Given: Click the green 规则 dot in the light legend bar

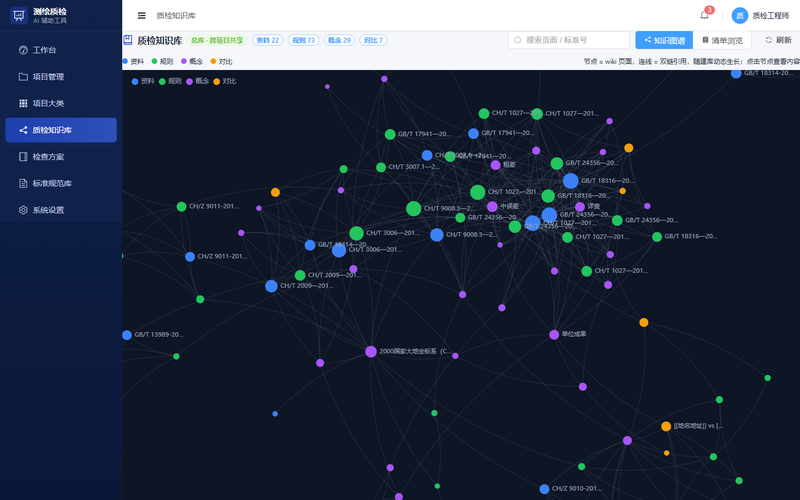Looking at the screenshot, I should pyautogui.click(x=154, y=61).
